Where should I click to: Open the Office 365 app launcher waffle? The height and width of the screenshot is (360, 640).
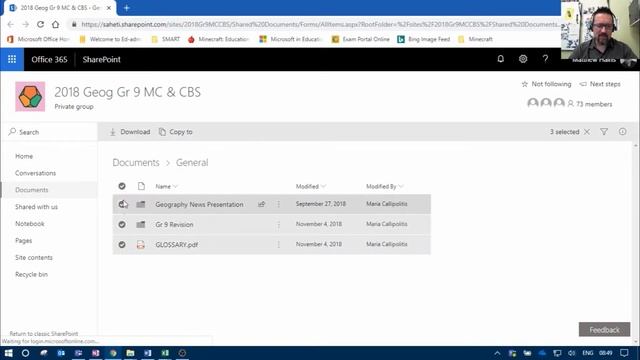point(12,60)
